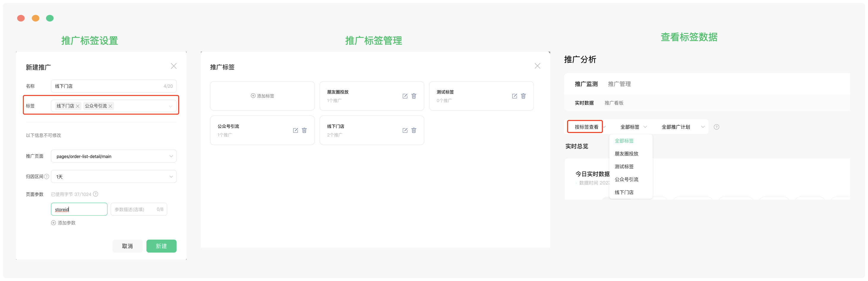
Task: Click the 取消 button
Action: pyautogui.click(x=127, y=246)
